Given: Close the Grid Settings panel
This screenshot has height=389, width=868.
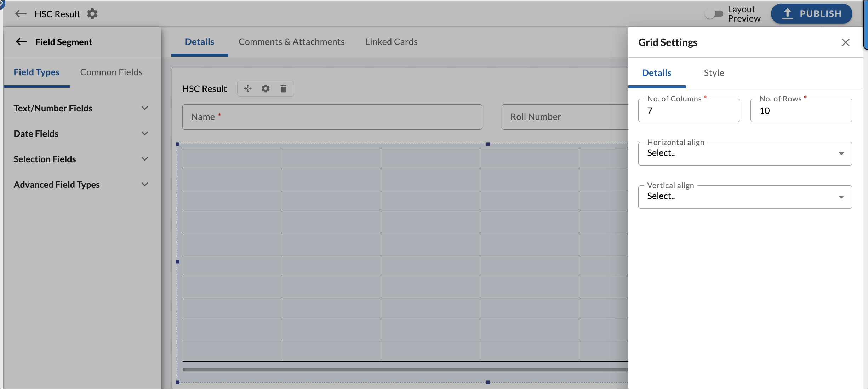Looking at the screenshot, I should pos(846,42).
